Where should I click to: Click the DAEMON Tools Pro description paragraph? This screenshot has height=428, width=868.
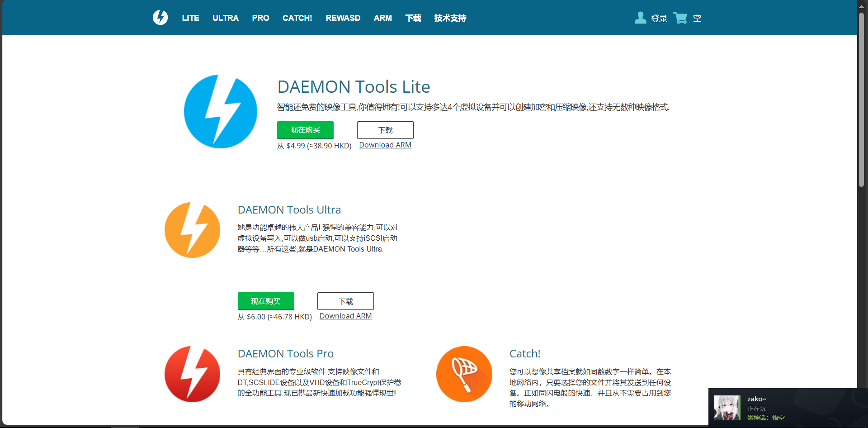click(x=319, y=382)
